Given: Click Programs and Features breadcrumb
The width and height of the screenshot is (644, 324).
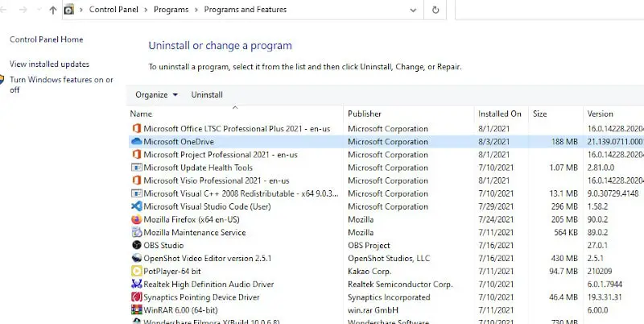Looking at the screenshot, I should click(x=246, y=10).
